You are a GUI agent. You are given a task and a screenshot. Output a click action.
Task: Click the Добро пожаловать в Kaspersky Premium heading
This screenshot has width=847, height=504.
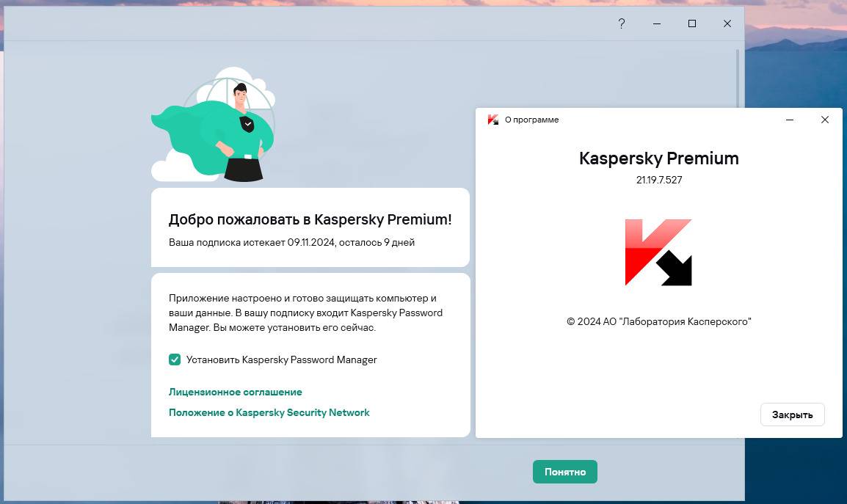(310, 219)
